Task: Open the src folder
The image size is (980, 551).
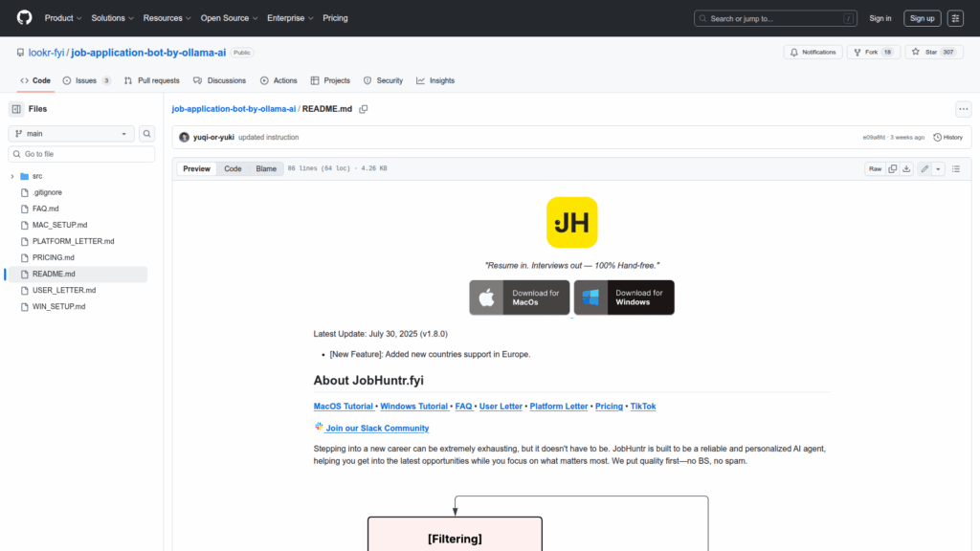Action: [37, 176]
